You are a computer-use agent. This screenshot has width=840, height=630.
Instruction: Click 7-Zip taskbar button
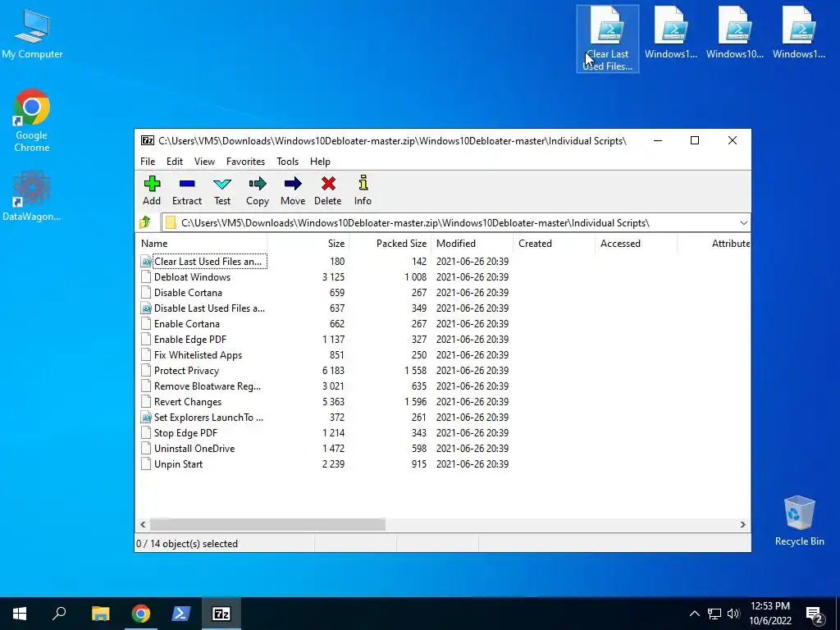coord(221,614)
